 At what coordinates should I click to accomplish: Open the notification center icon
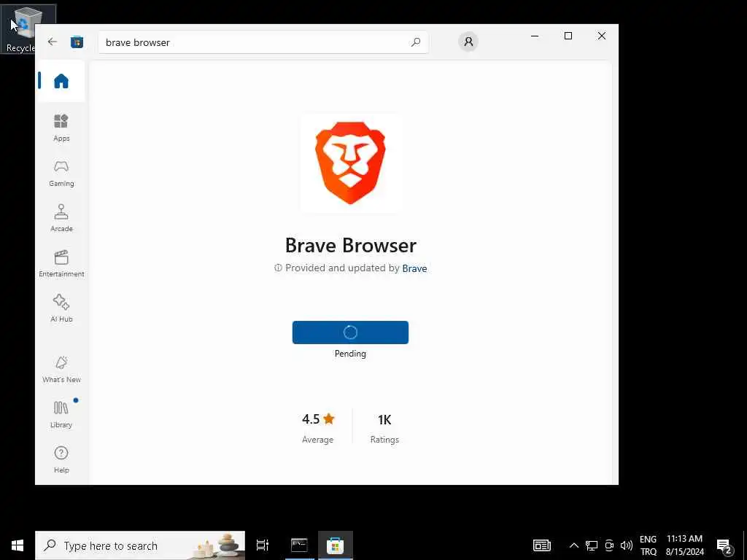pyautogui.click(x=724, y=546)
